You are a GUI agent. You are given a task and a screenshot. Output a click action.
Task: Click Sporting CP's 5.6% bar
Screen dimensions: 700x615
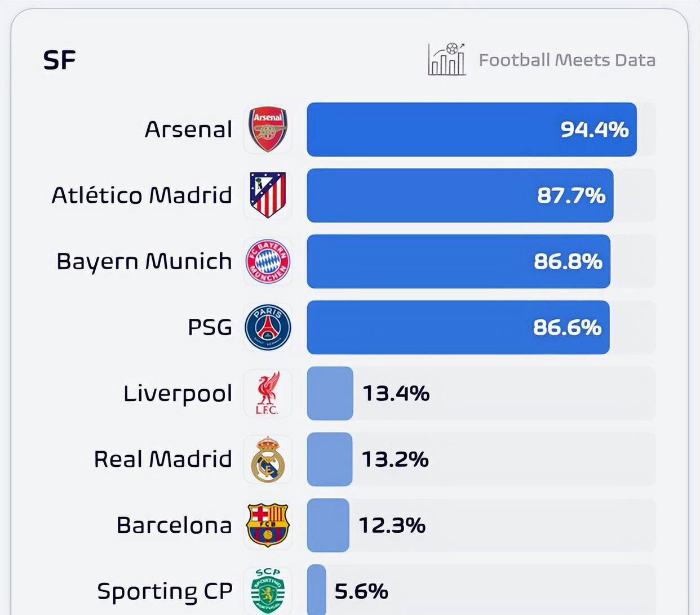coord(317,590)
